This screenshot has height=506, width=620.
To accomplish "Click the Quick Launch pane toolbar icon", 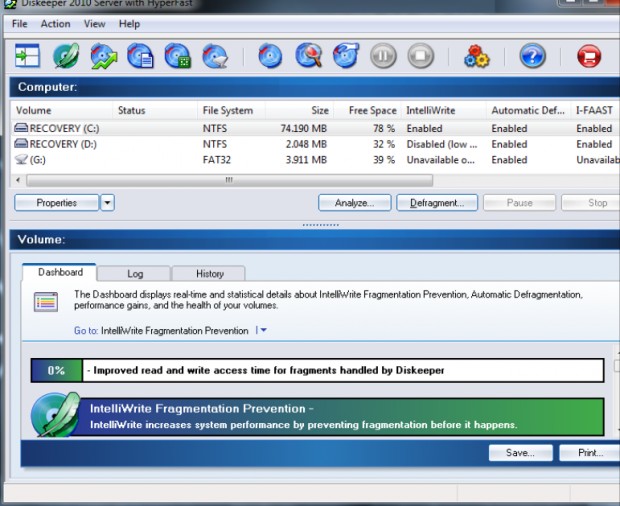I will pyautogui.click(x=27, y=56).
